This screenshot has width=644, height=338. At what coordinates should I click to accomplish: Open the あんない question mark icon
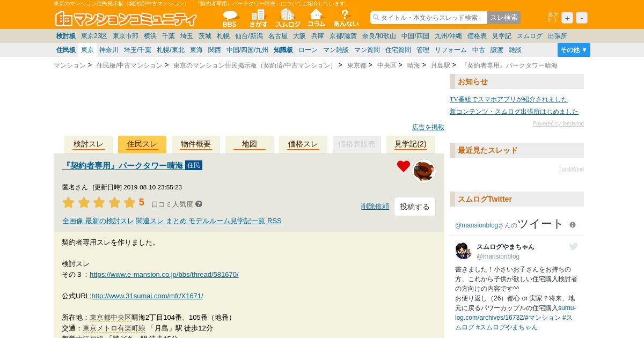click(x=346, y=18)
